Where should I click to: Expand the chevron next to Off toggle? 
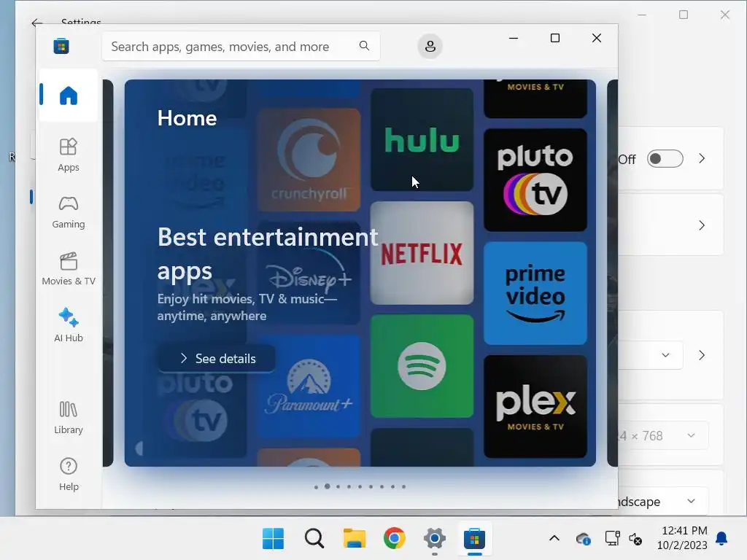(702, 158)
